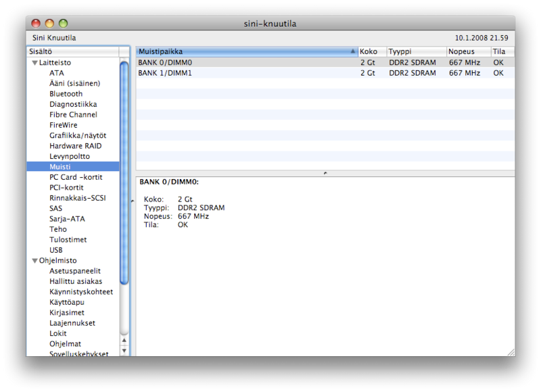Sort table by Koko column

click(x=372, y=52)
